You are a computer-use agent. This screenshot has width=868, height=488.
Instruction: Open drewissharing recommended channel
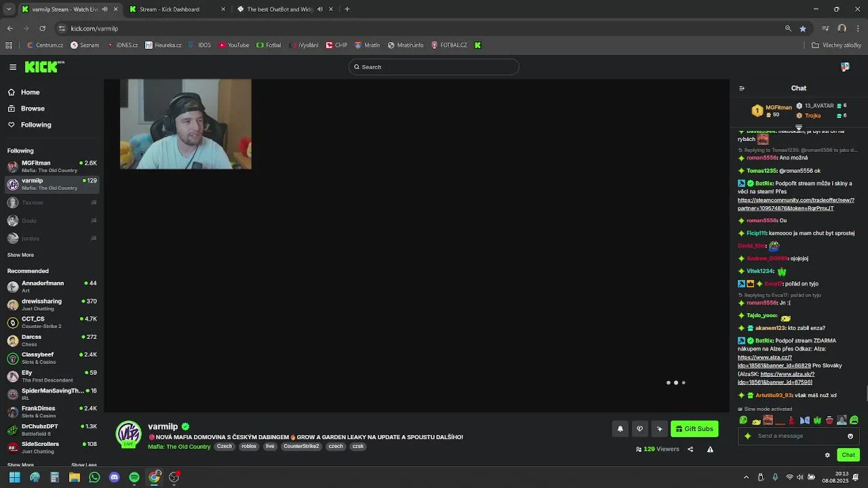click(x=52, y=304)
